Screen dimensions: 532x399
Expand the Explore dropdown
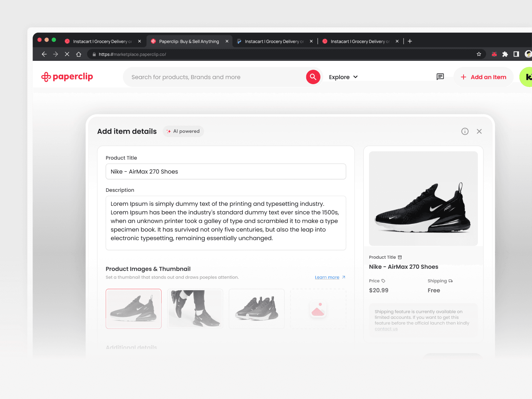(x=343, y=77)
